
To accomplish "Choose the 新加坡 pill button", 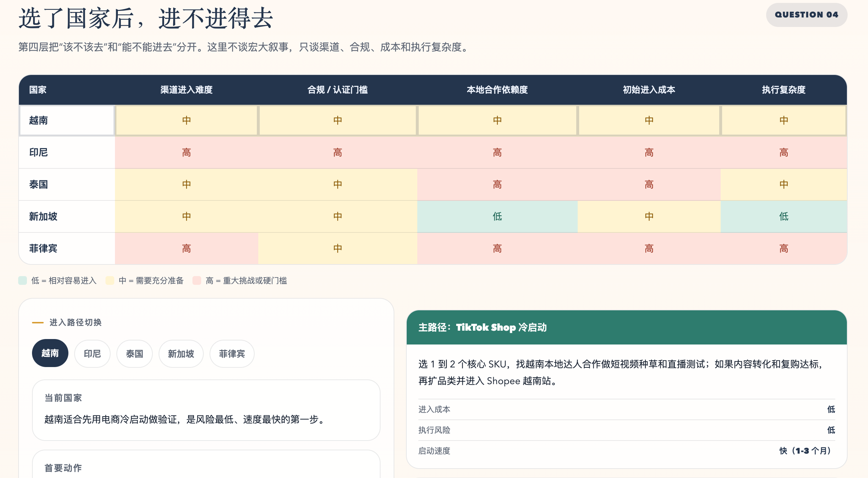I will [x=181, y=354].
